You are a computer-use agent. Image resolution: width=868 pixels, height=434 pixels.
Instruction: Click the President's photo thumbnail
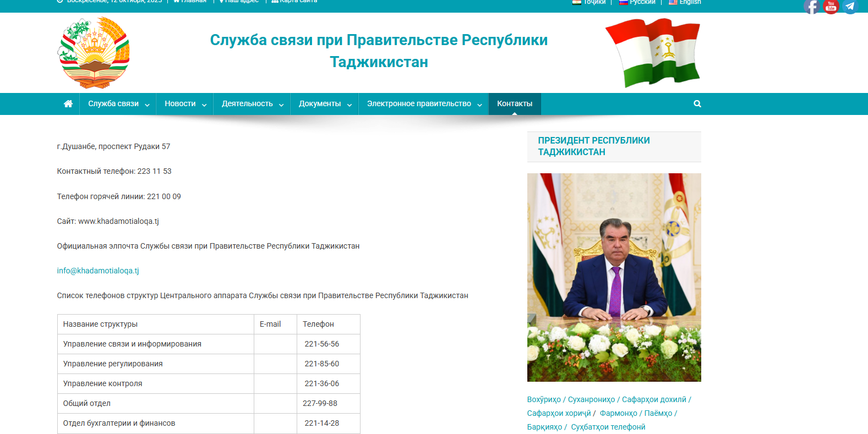614,277
